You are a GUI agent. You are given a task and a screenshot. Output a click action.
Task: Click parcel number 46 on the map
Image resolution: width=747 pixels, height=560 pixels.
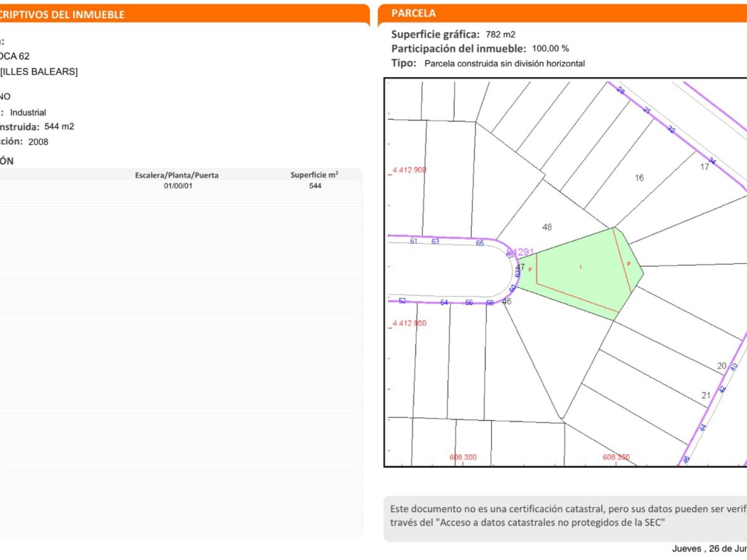click(x=507, y=301)
